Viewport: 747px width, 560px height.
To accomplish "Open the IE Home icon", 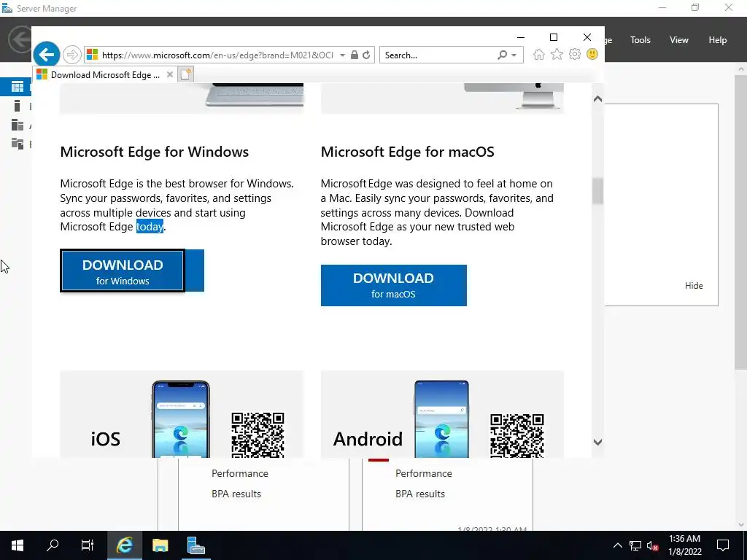I will [539, 55].
